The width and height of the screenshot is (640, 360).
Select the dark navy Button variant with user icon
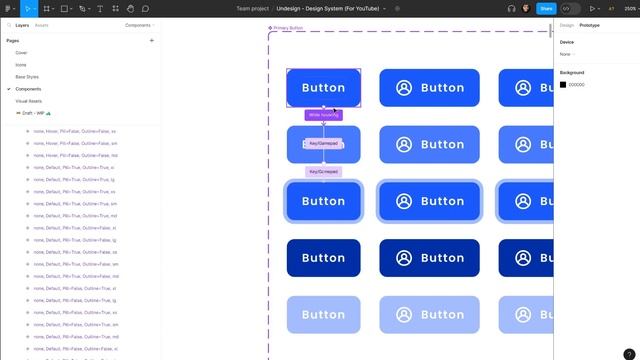coord(429,258)
